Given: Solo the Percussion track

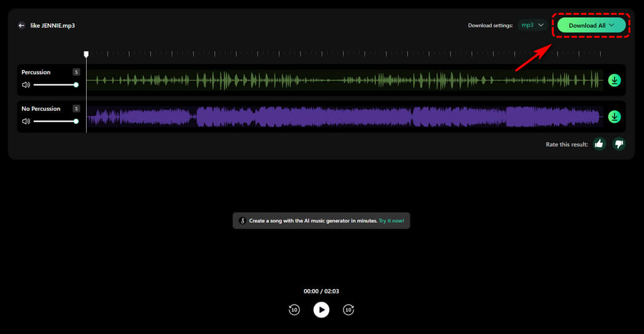Looking at the screenshot, I should [76, 72].
